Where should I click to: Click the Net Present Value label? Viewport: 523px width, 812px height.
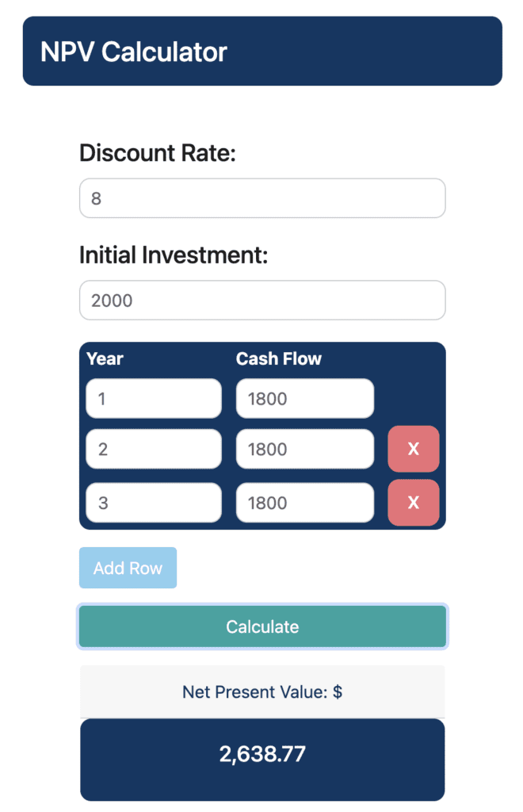262,691
